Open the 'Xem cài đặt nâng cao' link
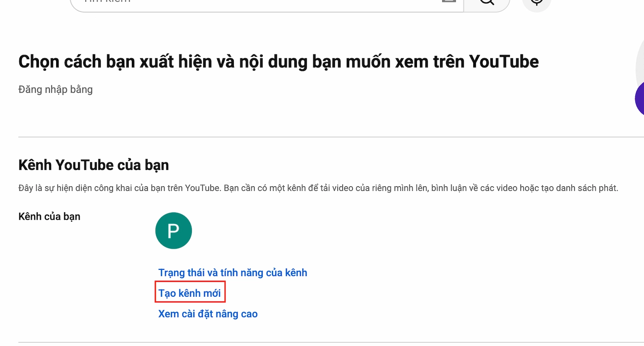This screenshot has height=346, width=644. pos(208,314)
